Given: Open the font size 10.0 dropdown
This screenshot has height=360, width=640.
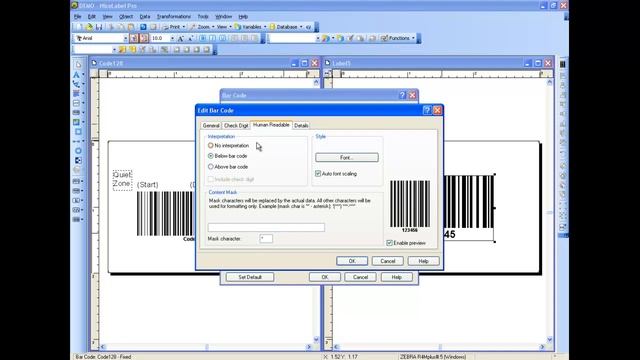Looking at the screenshot, I should click(172, 38).
